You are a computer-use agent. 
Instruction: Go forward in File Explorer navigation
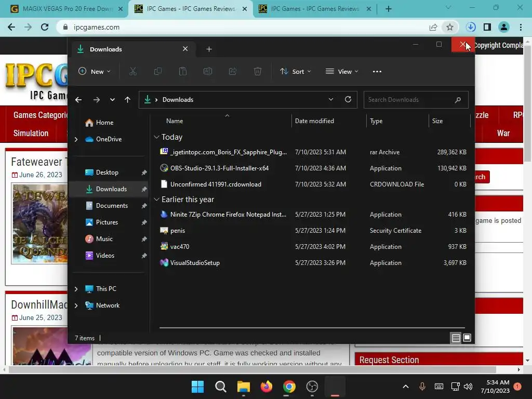[96, 100]
